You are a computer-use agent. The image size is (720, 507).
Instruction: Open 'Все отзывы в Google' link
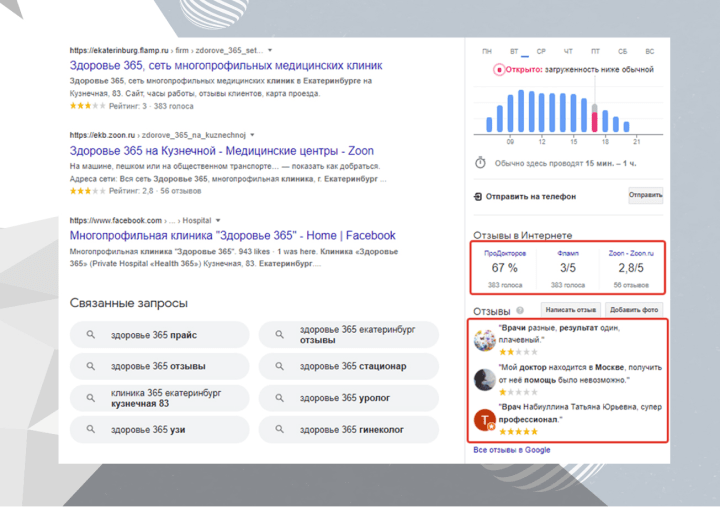coord(512,450)
